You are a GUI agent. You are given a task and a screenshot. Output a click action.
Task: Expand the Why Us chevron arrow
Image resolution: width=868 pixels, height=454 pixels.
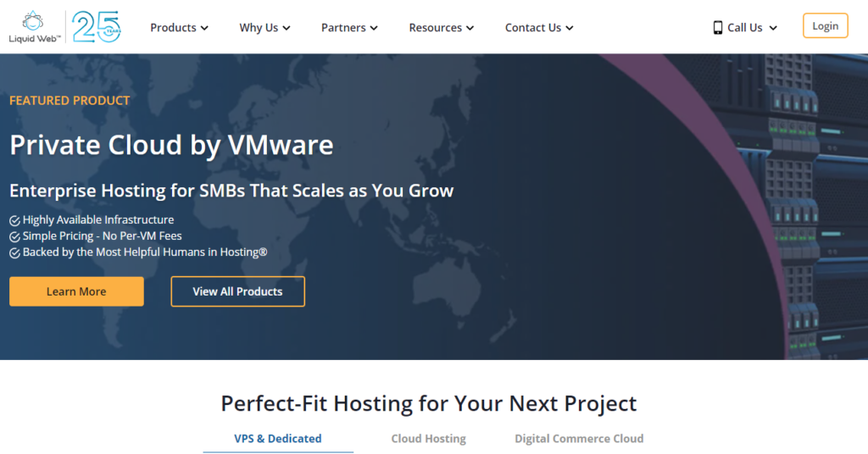(287, 28)
